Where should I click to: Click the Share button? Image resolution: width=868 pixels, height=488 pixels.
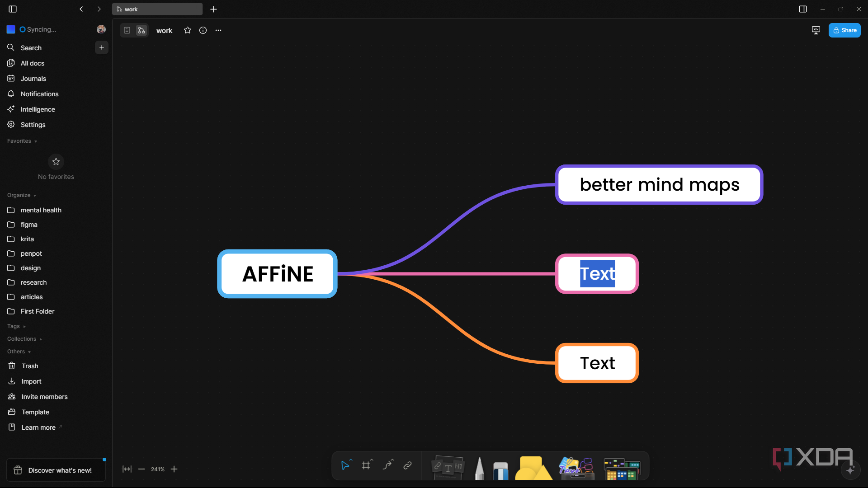844,30
